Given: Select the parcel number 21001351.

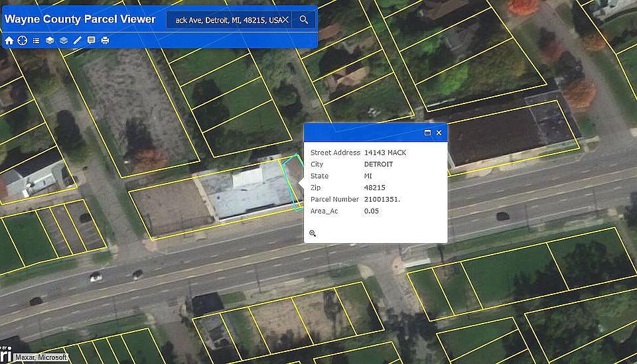Looking at the screenshot, I should pyautogui.click(x=382, y=200).
